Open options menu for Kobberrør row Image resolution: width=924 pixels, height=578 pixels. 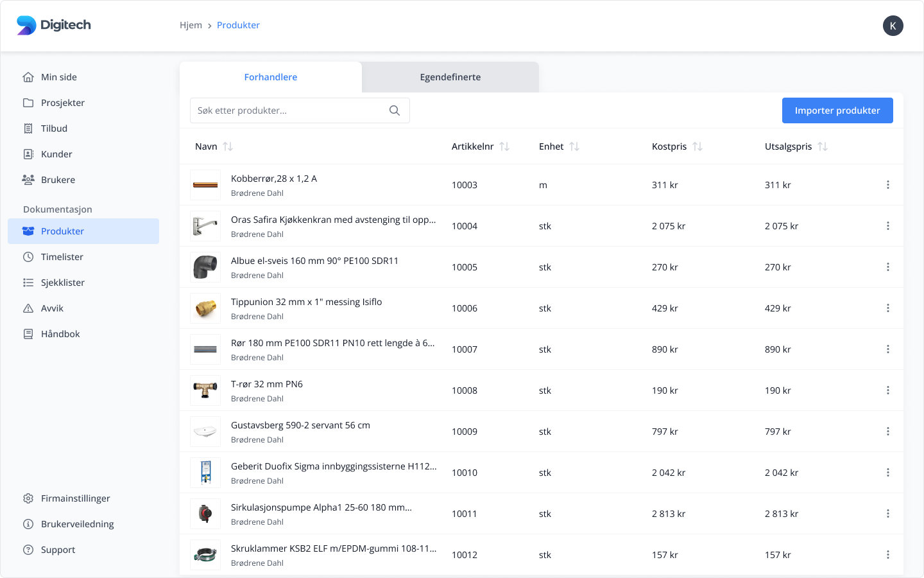[888, 185]
